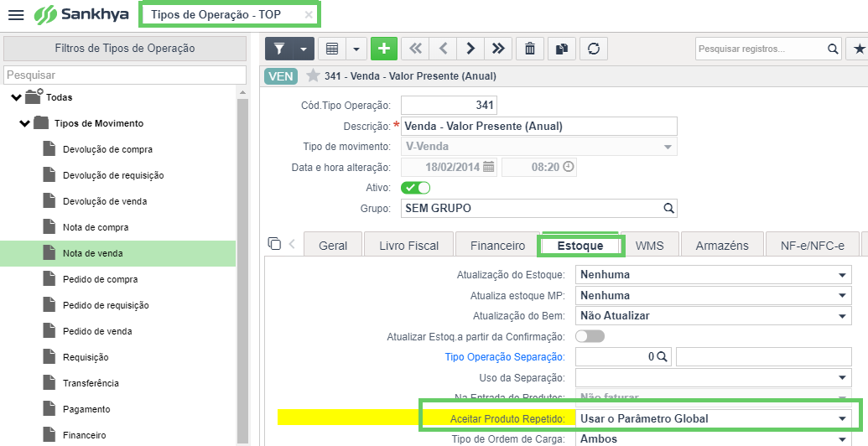Select Pedido de venda in tree
The image size is (868, 446).
click(x=97, y=331)
